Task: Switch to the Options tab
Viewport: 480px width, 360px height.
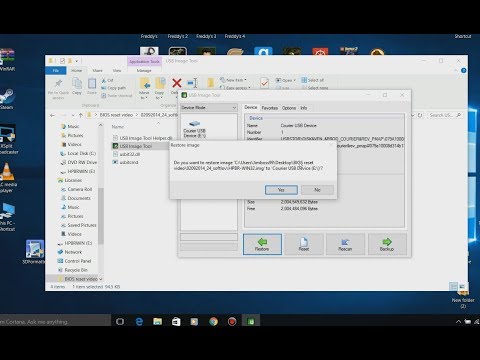Action: click(289, 108)
